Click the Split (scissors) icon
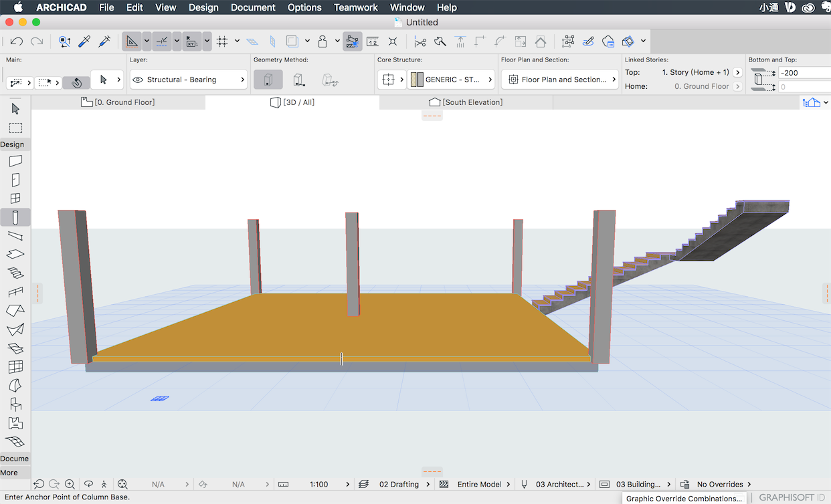 (x=420, y=41)
